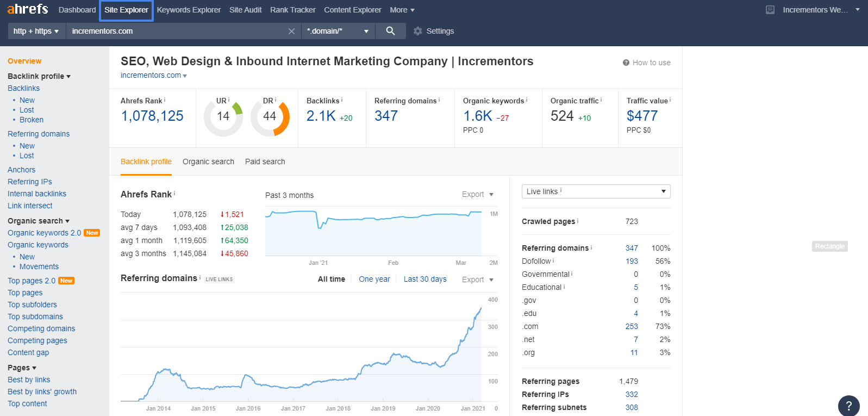
Task: Expand the More menu
Action: tap(402, 10)
